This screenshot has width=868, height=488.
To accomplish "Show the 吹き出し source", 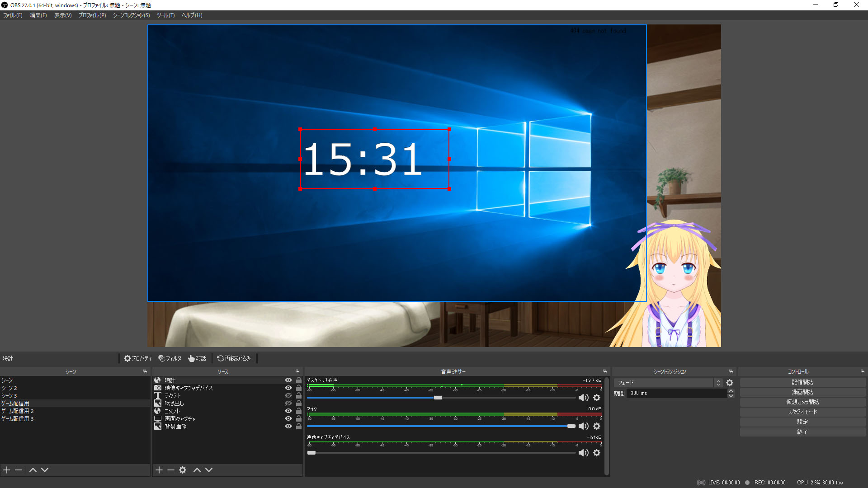I will (288, 404).
